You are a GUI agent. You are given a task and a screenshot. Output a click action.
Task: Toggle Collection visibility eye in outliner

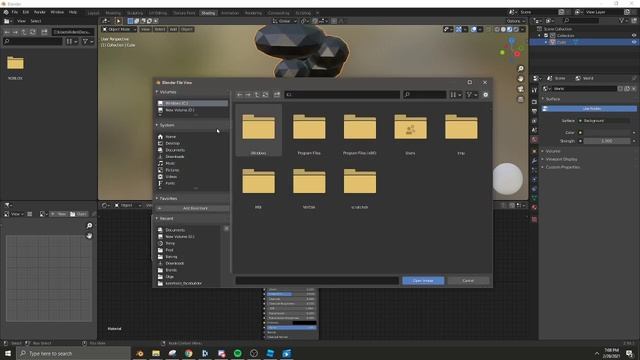click(x=634, y=36)
